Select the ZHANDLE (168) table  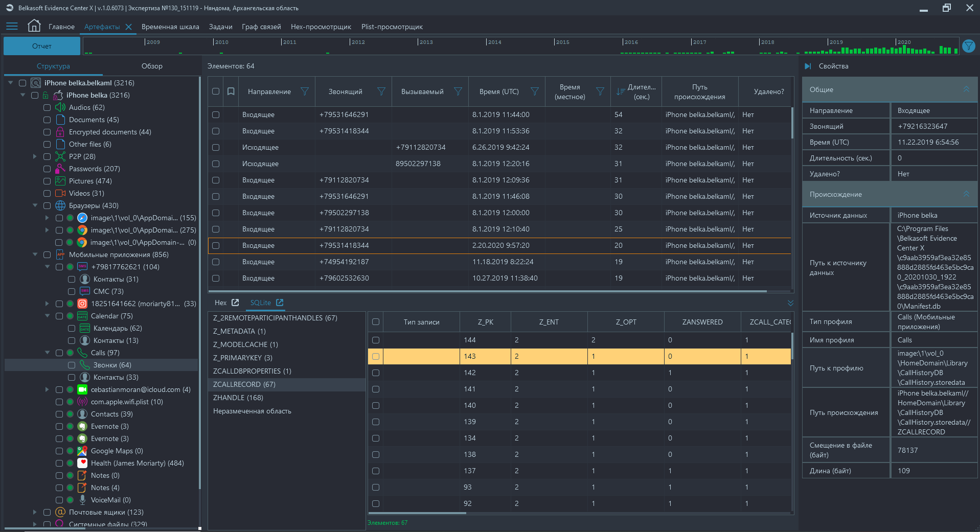pos(287,398)
